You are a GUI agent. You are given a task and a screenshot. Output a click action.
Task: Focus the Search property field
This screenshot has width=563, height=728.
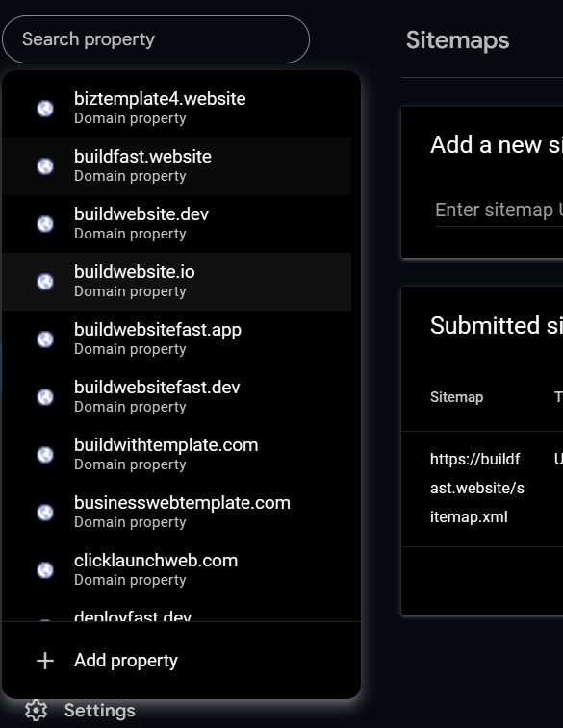coord(156,39)
